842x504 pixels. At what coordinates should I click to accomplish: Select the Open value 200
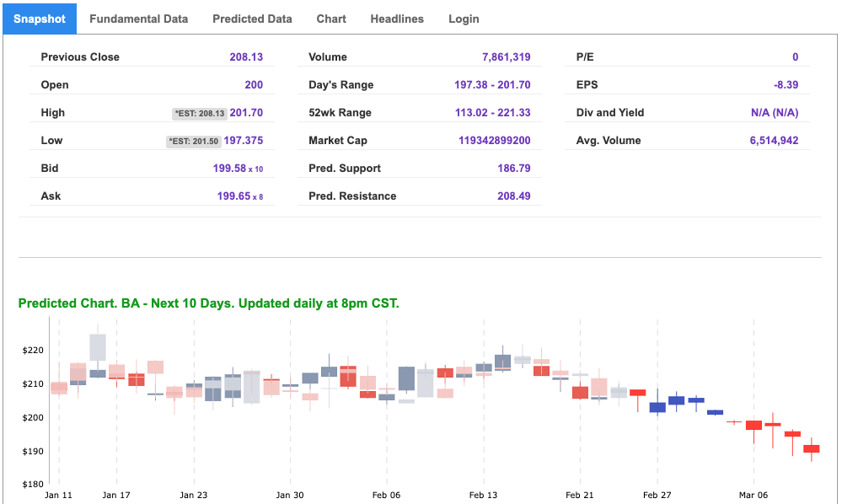tap(254, 85)
